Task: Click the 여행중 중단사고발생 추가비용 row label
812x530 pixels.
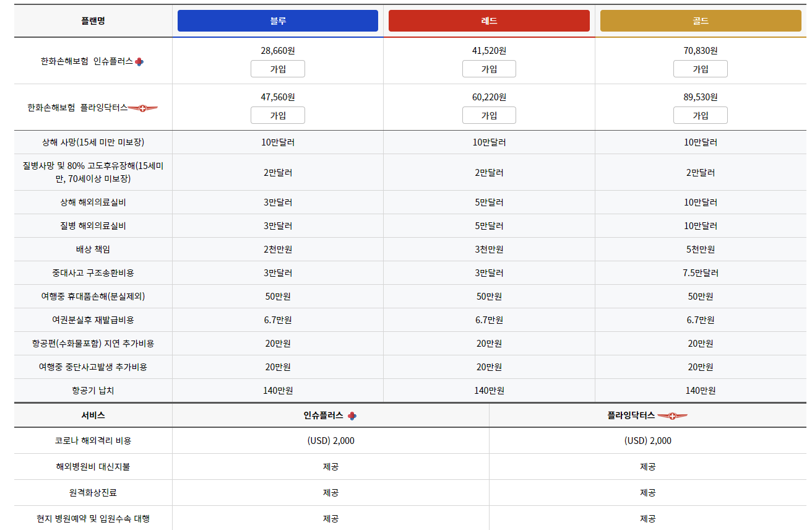Action: pyautogui.click(x=93, y=367)
